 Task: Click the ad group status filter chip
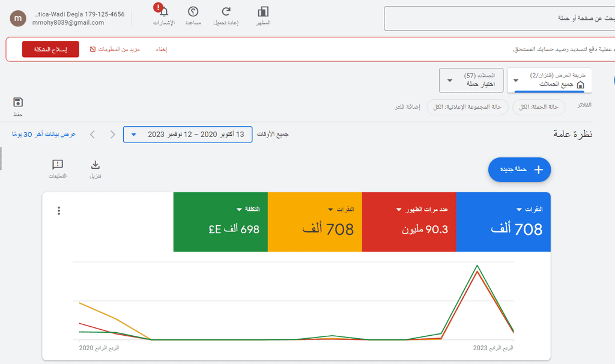[467, 107]
